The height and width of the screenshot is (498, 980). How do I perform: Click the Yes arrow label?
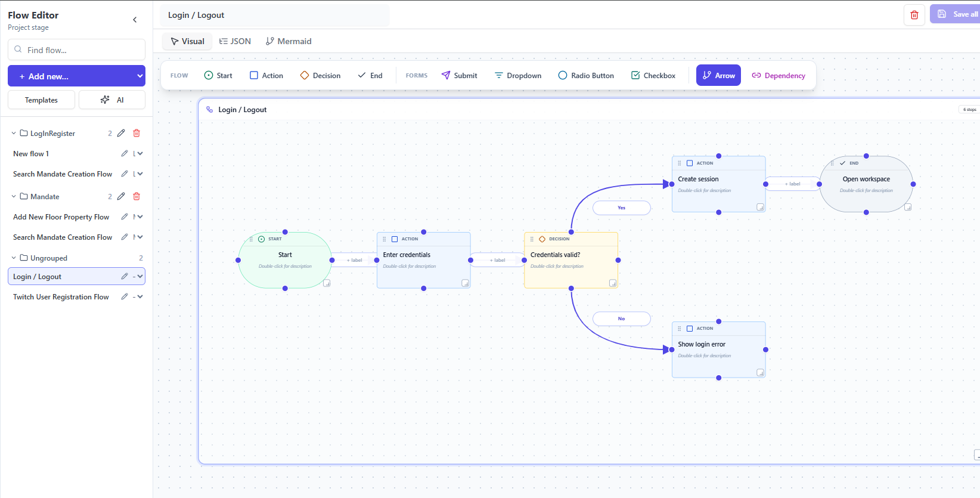622,208
